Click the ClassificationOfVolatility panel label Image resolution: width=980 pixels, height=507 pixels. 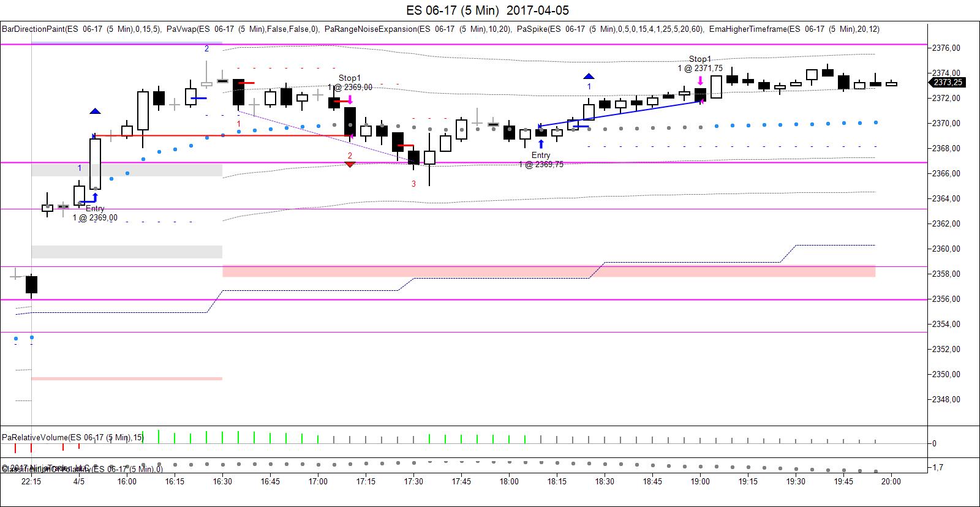click(x=82, y=469)
